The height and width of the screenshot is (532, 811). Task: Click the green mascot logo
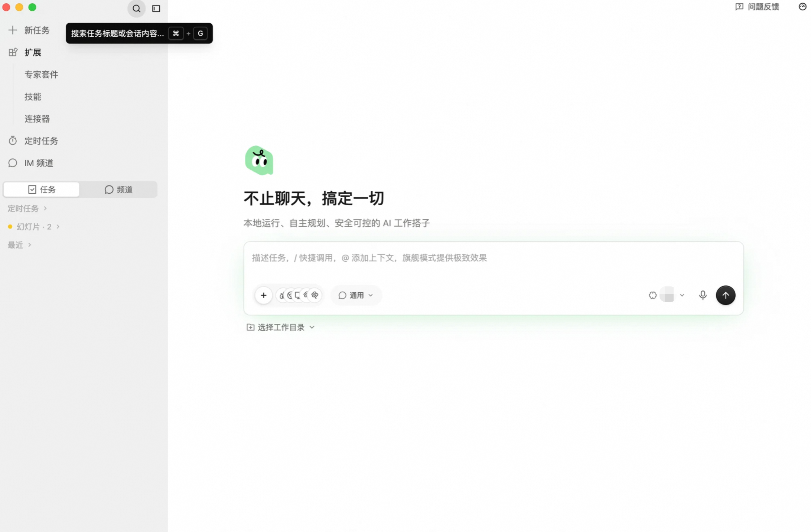click(259, 160)
